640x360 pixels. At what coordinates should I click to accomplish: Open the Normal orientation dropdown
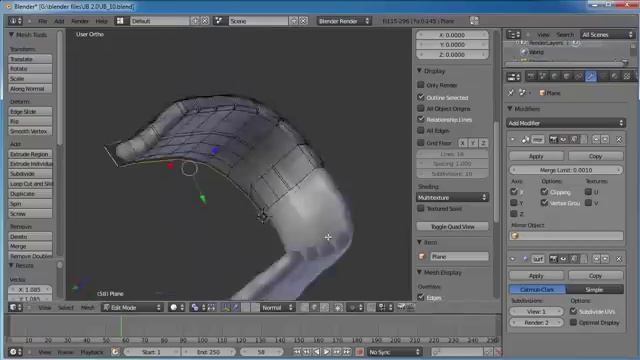click(278, 307)
